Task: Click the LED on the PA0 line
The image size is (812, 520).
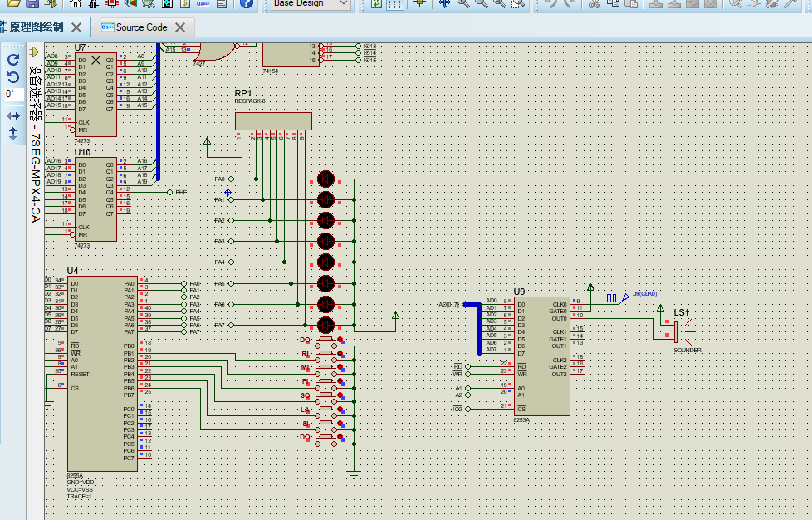Action: pyautogui.click(x=325, y=179)
